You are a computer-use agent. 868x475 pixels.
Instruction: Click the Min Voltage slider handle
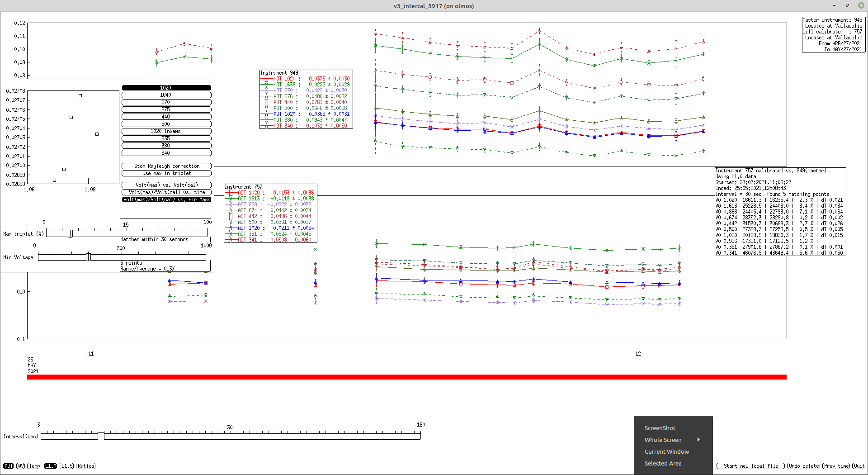tap(88, 257)
